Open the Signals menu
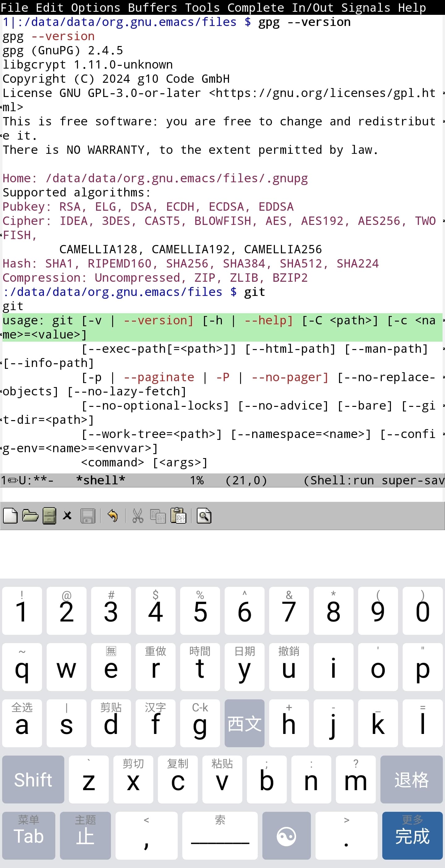Image resolution: width=445 pixels, height=868 pixels. [x=366, y=7]
